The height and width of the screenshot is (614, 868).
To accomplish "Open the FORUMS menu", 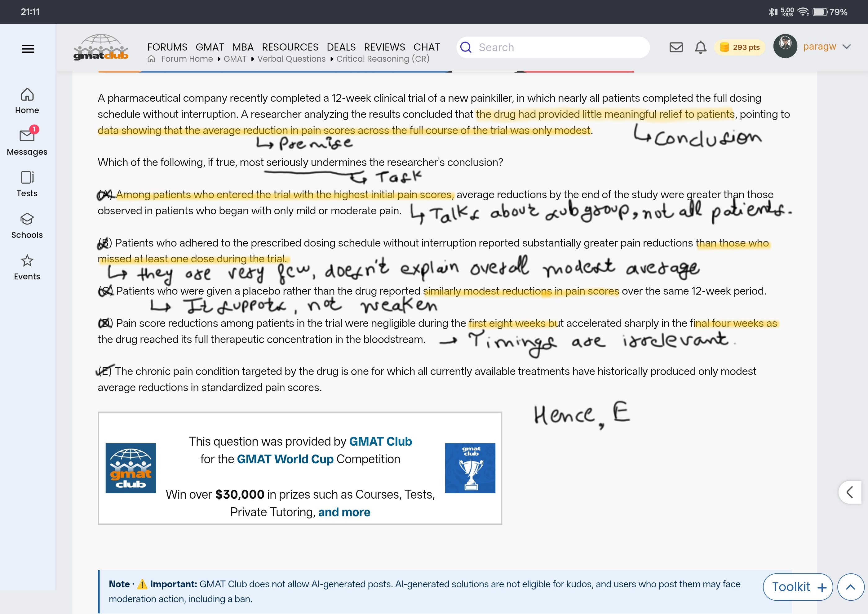I will 167,47.
